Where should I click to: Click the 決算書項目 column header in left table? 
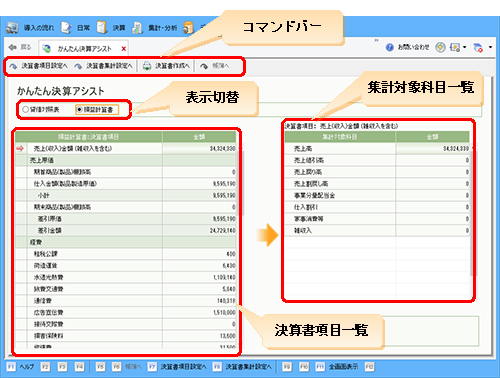point(89,137)
